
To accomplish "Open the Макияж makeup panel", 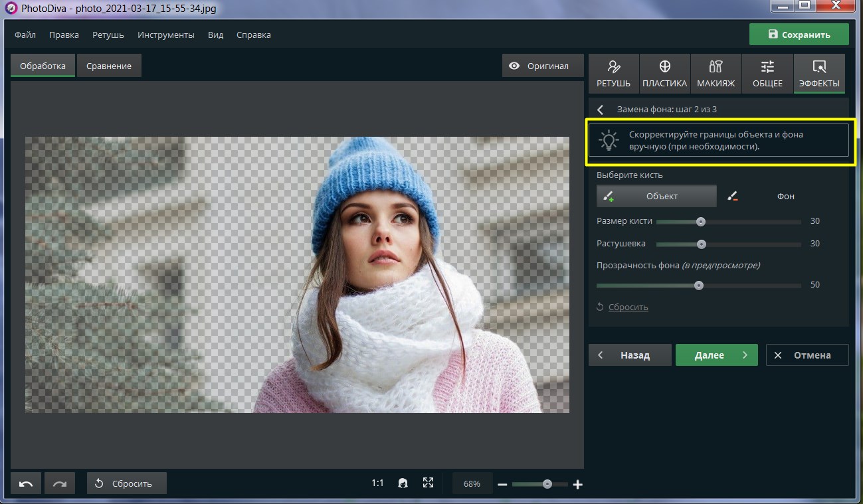I will [x=716, y=73].
